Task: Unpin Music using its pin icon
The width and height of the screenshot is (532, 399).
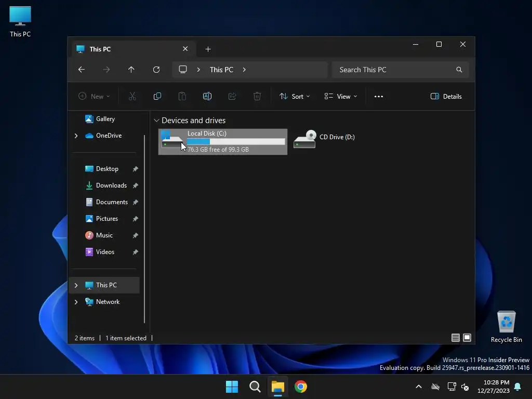Action: (x=136, y=235)
